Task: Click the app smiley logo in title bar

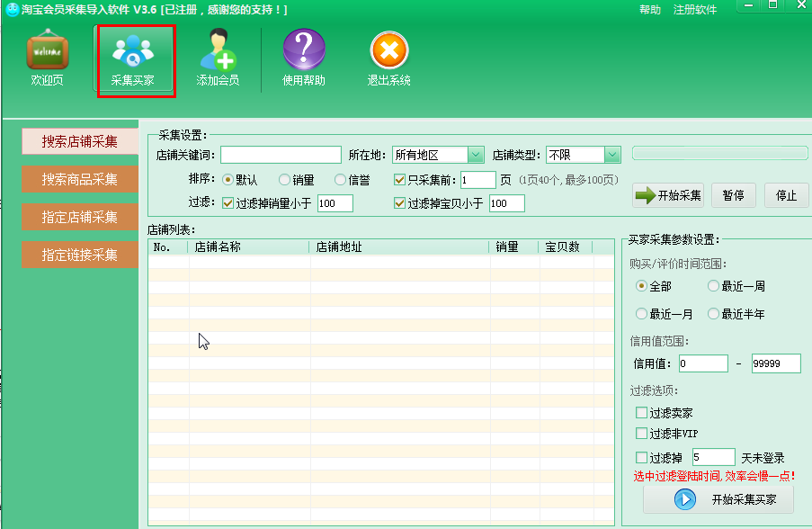Action: (x=12, y=9)
